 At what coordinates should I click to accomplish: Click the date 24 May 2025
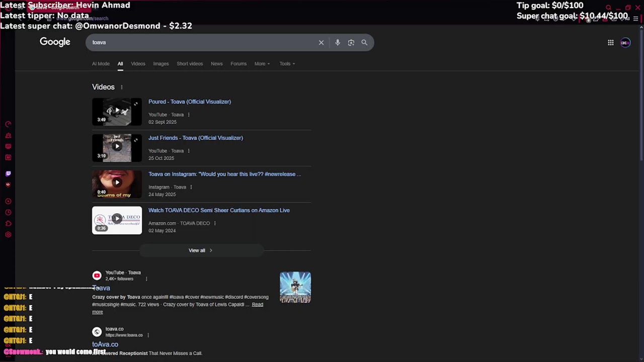(162, 195)
